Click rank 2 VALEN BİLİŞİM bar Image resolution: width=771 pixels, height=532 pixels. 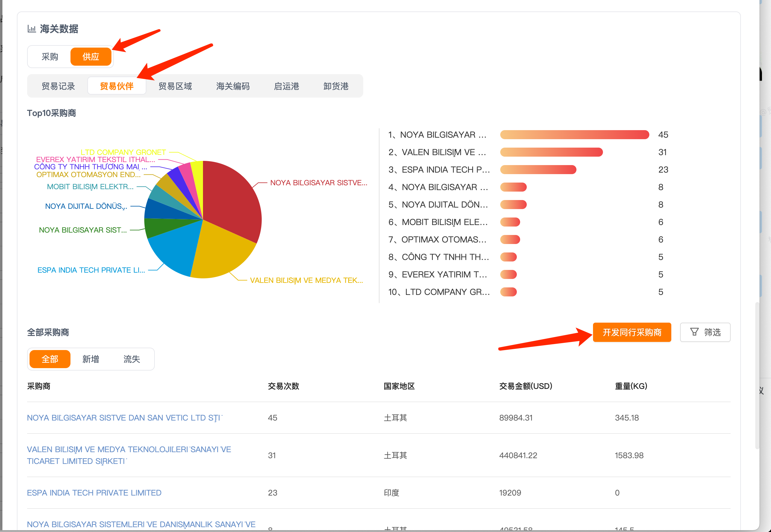point(551,152)
